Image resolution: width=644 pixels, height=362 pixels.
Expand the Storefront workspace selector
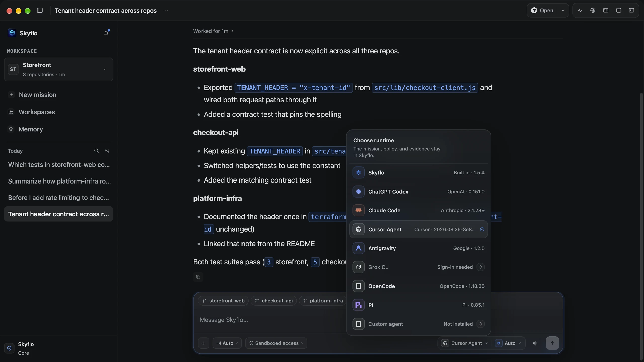click(x=58, y=69)
